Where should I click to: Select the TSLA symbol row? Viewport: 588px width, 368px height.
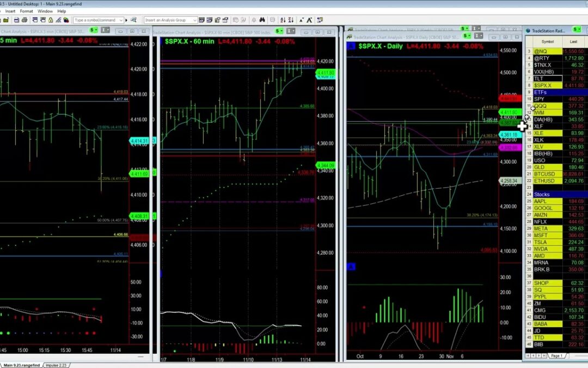coord(548,242)
